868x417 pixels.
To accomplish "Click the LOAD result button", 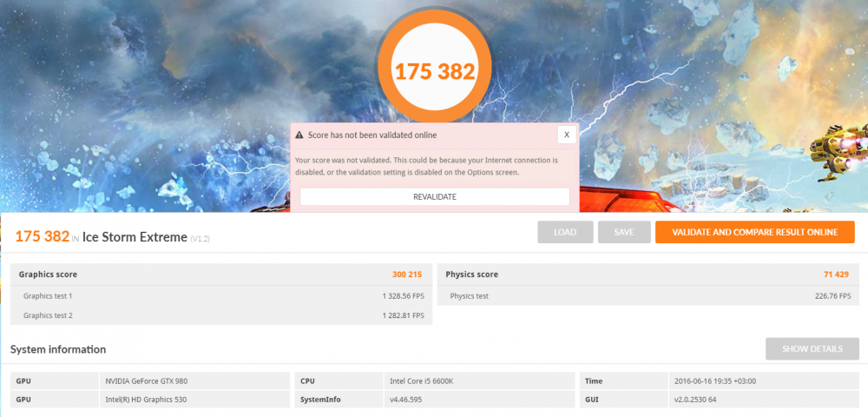I will pos(565,232).
